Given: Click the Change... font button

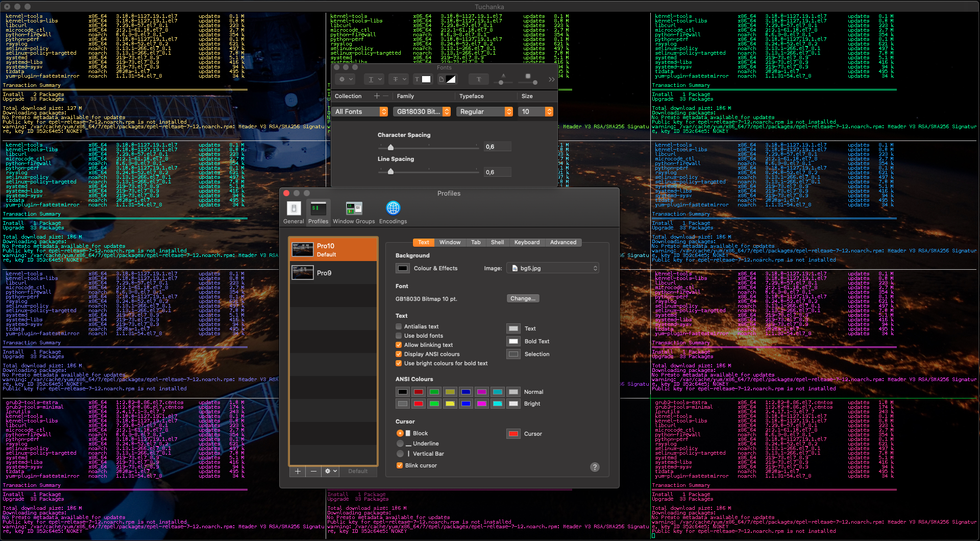Looking at the screenshot, I should 523,298.
